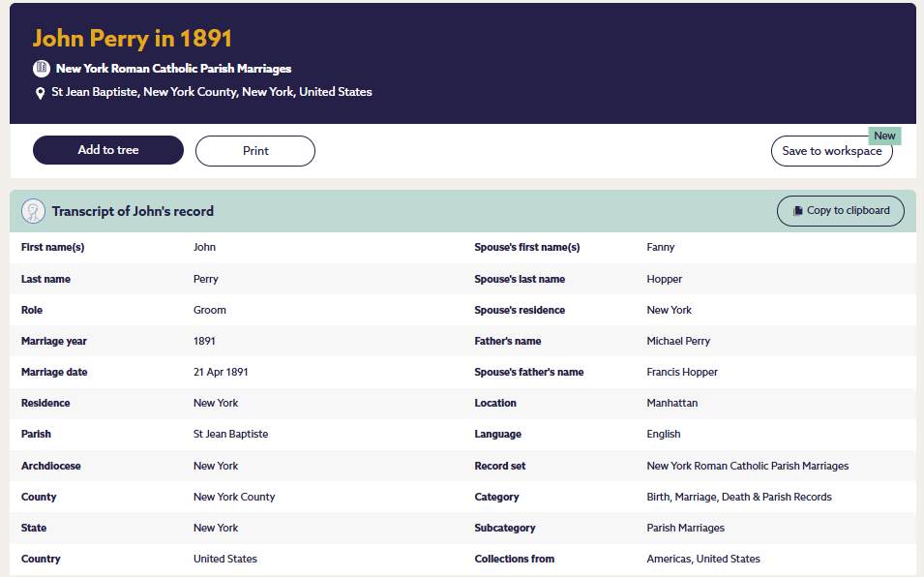
Task: Click the transcript portrait icon
Action: point(33,211)
